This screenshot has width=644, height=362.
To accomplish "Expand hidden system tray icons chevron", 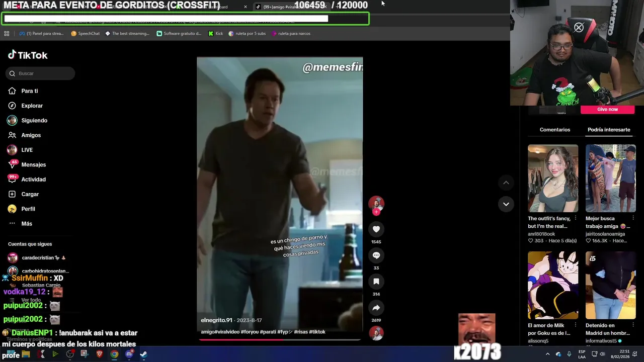I will click(547, 354).
